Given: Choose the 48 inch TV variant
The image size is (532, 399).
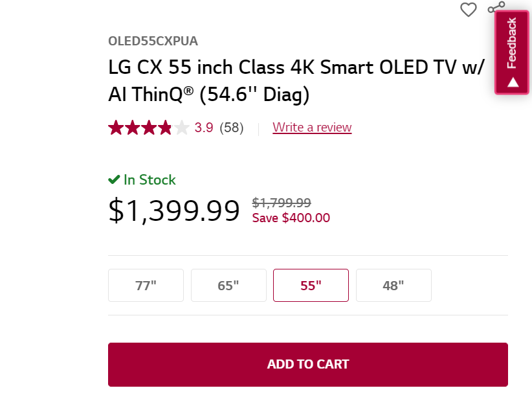Looking at the screenshot, I should pos(393,285).
